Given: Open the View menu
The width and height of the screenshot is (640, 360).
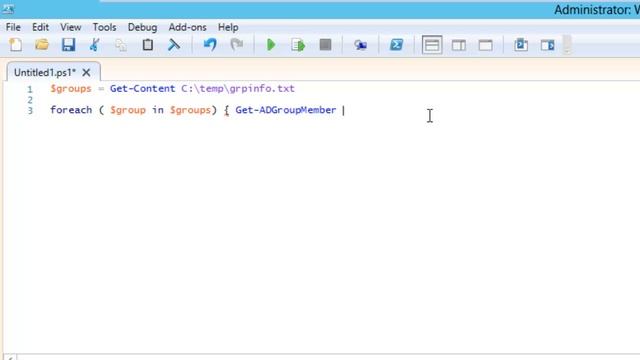Looking at the screenshot, I should coord(71,27).
